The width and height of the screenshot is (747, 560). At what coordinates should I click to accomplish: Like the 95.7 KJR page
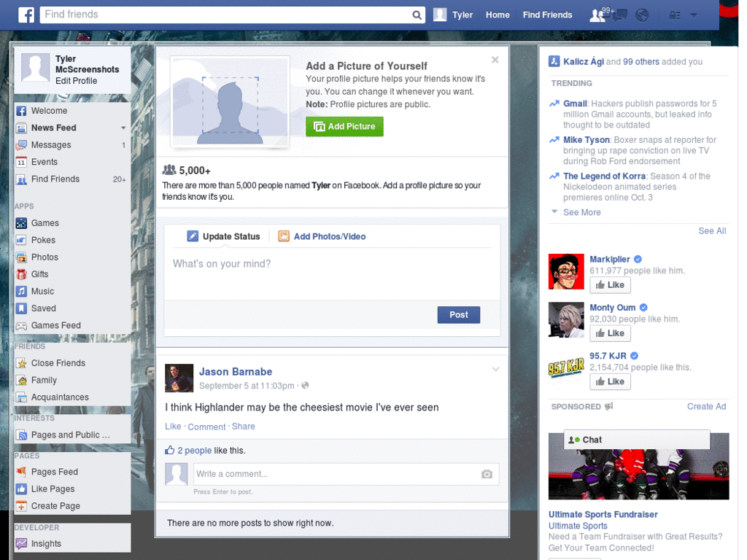pos(610,382)
